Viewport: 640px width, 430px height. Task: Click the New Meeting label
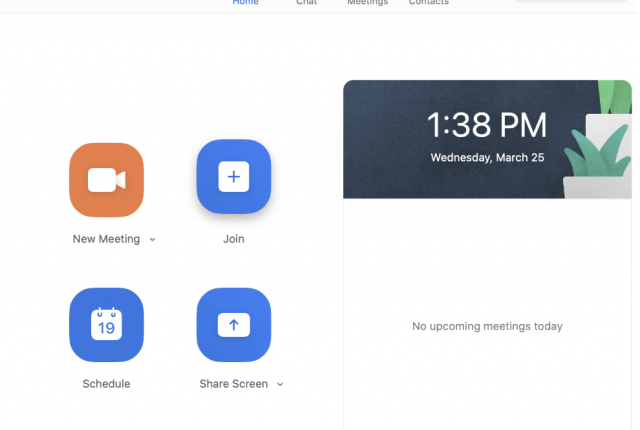click(x=106, y=239)
